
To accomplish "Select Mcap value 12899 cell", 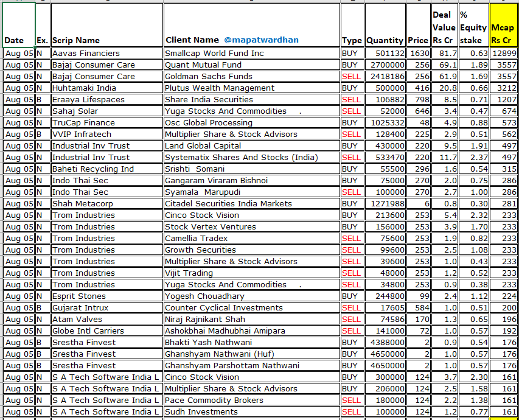I will pyautogui.click(x=503, y=54).
